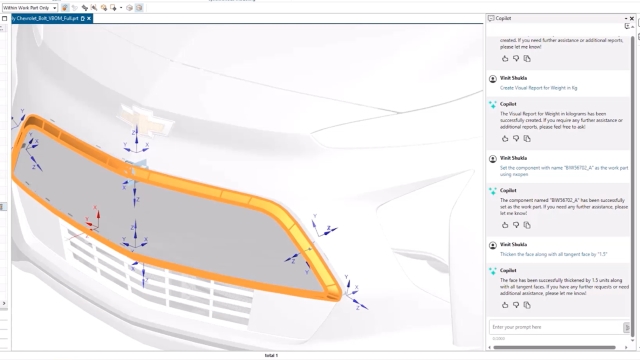Click 'Thicken the face along with all tangent face' prompt
640x360 pixels.
tap(553, 254)
